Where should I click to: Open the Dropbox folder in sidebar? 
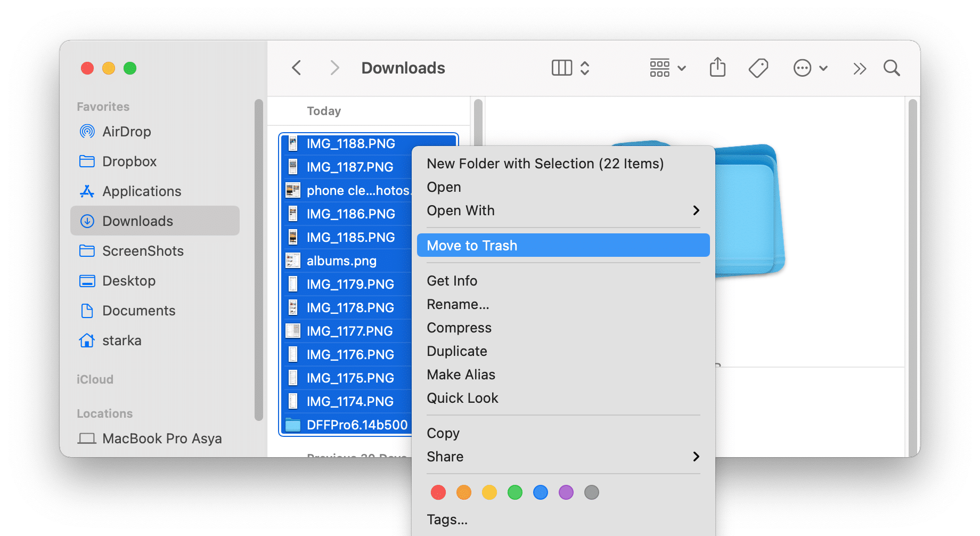[129, 161]
